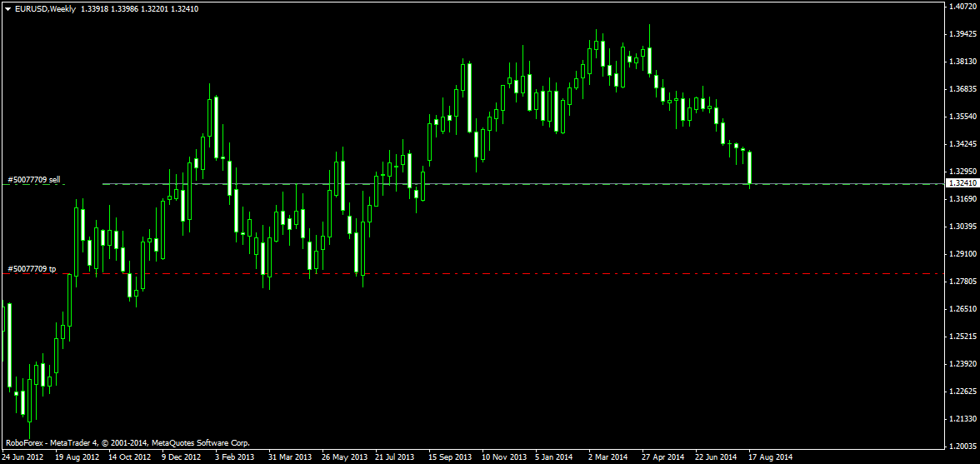Select the #50077709 sell order label
Screen dimensions: 980x464
(33, 179)
